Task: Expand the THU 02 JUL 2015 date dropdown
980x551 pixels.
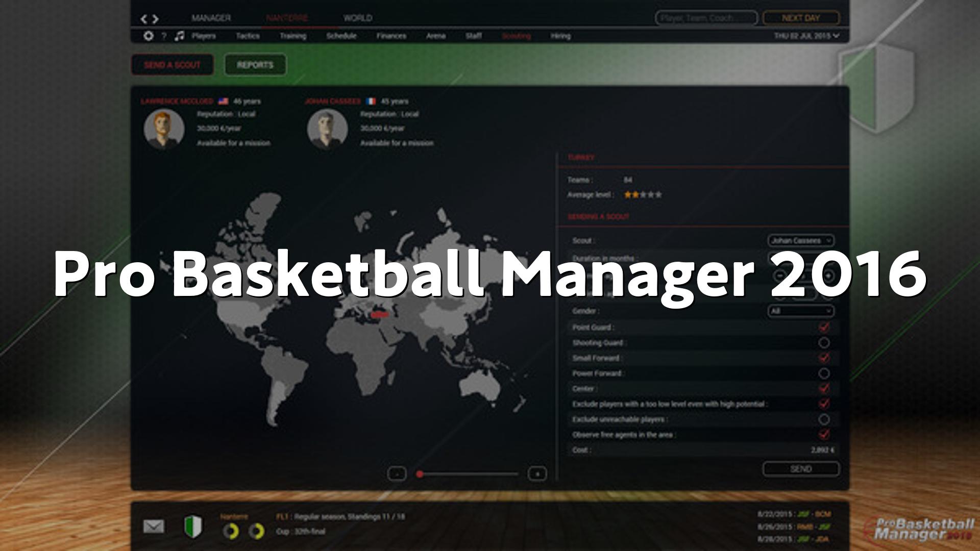Action: pyautogui.click(x=806, y=36)
